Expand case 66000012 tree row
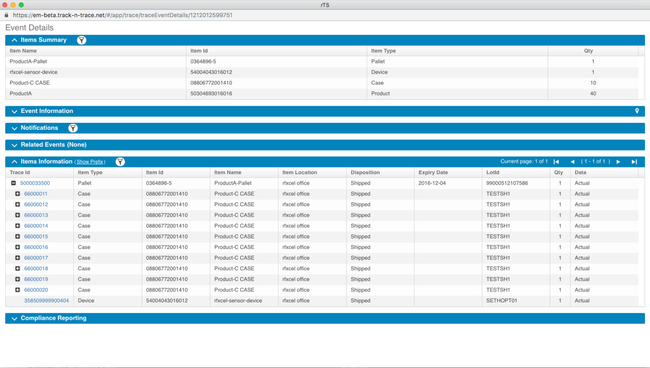 (x=17, y=204)
